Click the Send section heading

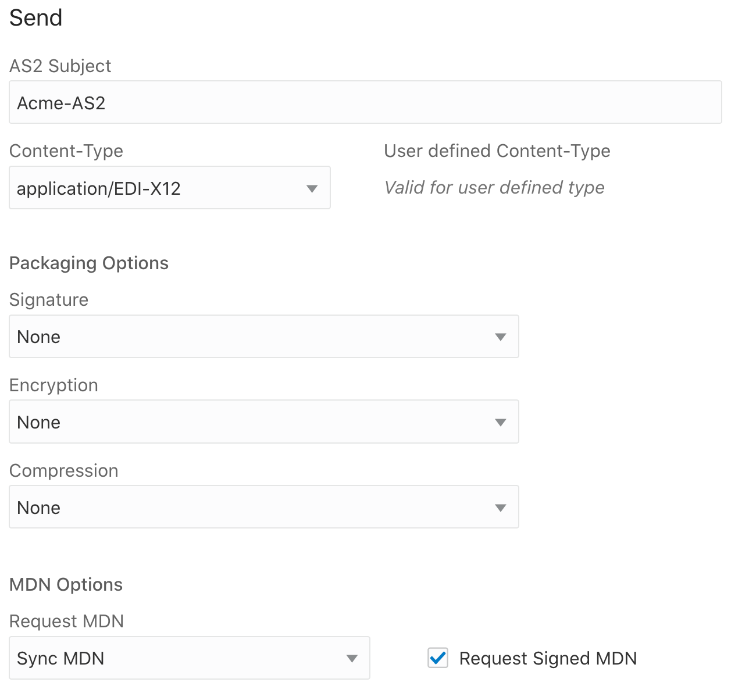click(36, 18)
